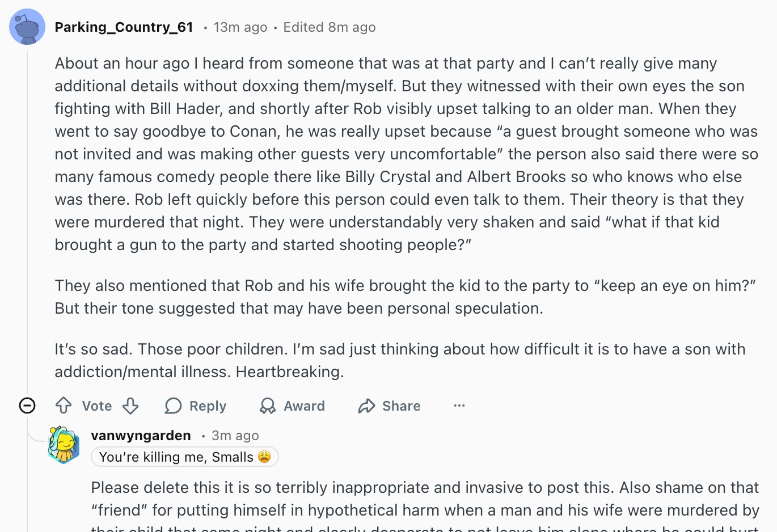Click the Award button label

pos(305,406)
